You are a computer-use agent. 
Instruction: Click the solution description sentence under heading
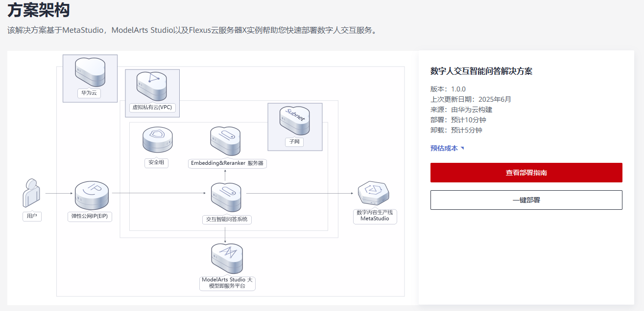coord(192,30)
